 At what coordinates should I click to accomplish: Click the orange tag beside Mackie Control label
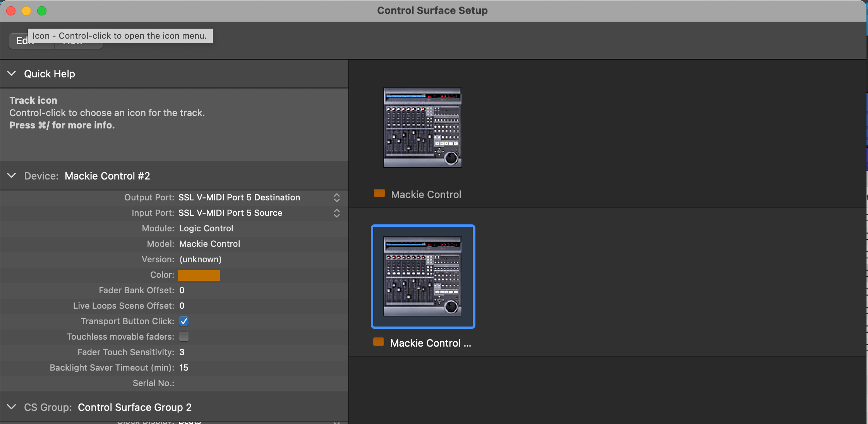[379, 193]
